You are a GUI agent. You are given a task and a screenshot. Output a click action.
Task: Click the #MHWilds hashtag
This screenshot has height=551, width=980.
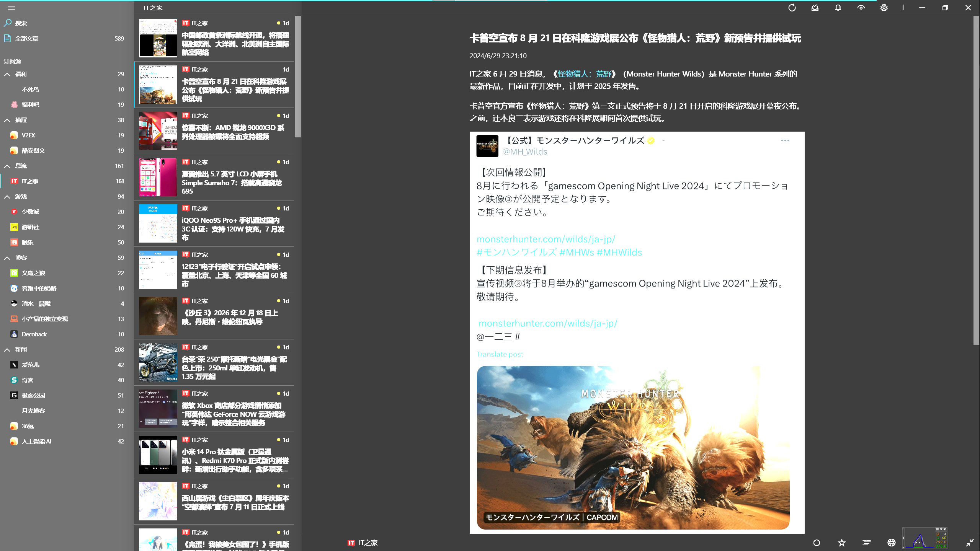pyautogui.click(x=619, y=253)
